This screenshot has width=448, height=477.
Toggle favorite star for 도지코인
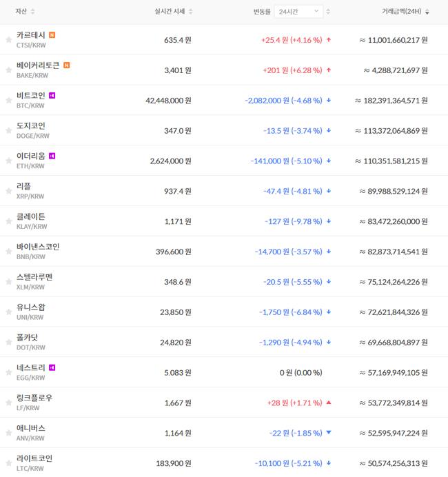click(x=9, y=130)
